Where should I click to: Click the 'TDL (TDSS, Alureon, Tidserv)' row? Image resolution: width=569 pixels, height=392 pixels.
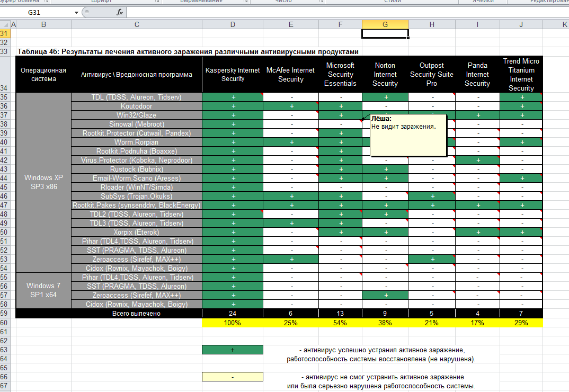click(137, 97)
